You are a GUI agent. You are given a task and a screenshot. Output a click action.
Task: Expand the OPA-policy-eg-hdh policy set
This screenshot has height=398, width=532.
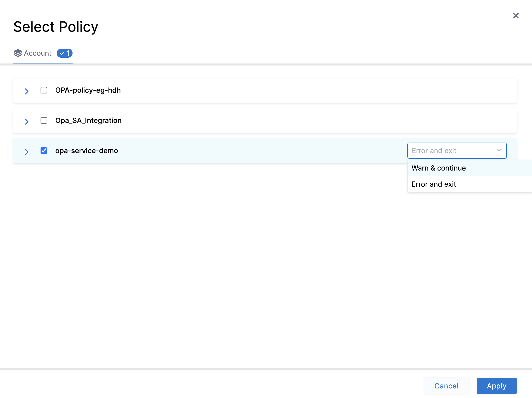point(27,91)
